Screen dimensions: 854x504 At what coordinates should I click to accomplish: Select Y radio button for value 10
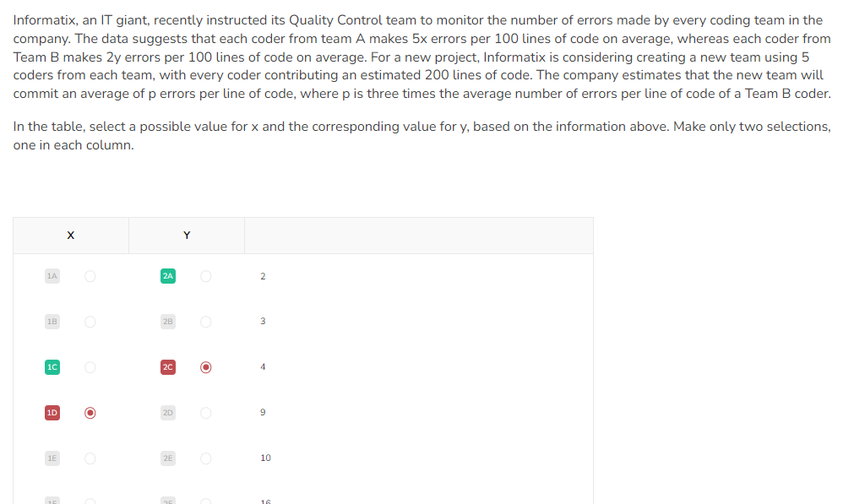(206, 458)
